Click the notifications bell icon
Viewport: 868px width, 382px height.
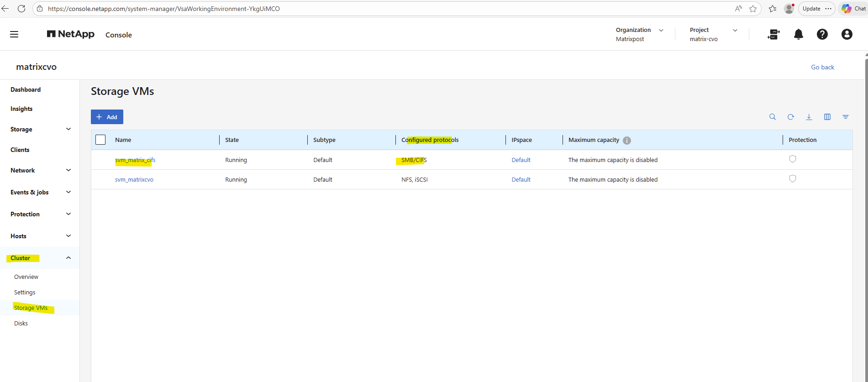point(798,34)
